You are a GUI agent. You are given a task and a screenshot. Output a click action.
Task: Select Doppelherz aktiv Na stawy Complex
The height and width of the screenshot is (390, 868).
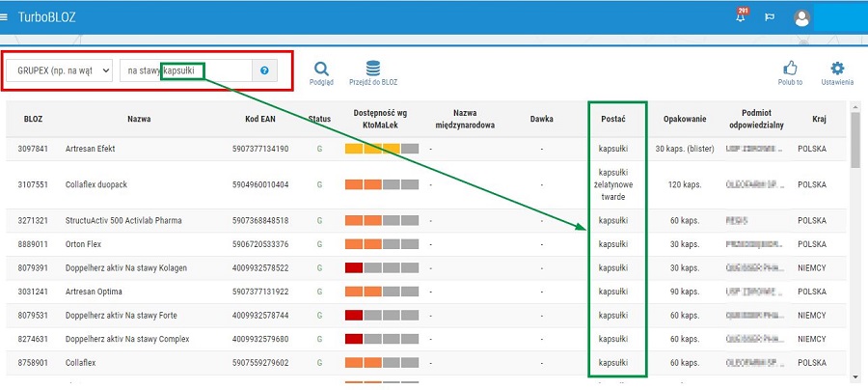[127, 339]
